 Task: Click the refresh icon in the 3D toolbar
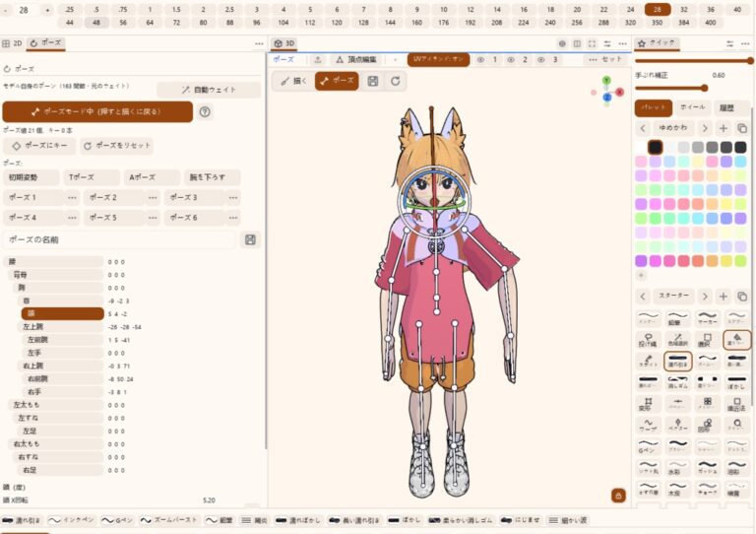tap(396, 81)
